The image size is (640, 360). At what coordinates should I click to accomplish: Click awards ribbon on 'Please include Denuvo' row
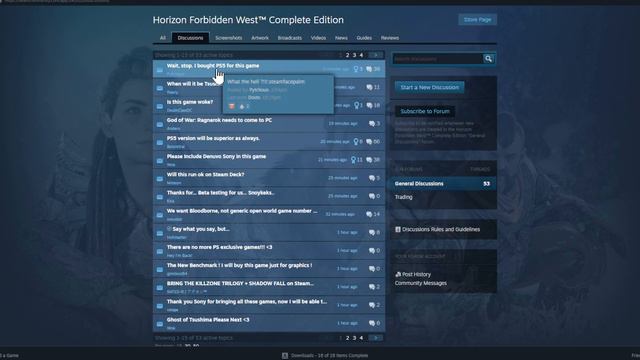tap(353, 160)
